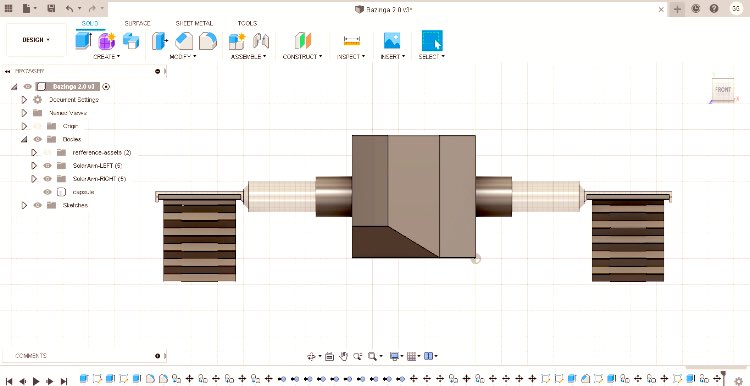Click the purple Create Form icon
Image resolution: width=750 pixels, height=386 pixels.
click(x=107, y=41)
